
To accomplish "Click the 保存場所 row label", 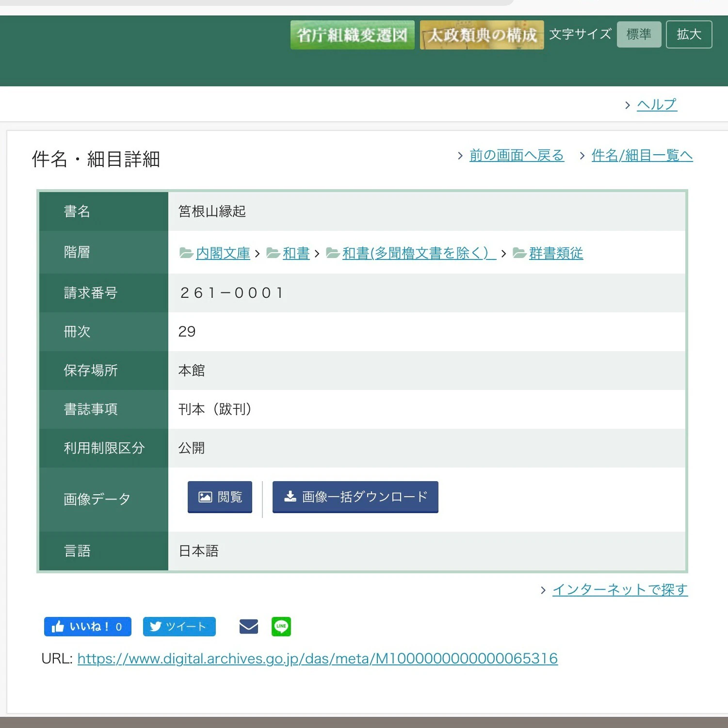I will pos(91,371).
